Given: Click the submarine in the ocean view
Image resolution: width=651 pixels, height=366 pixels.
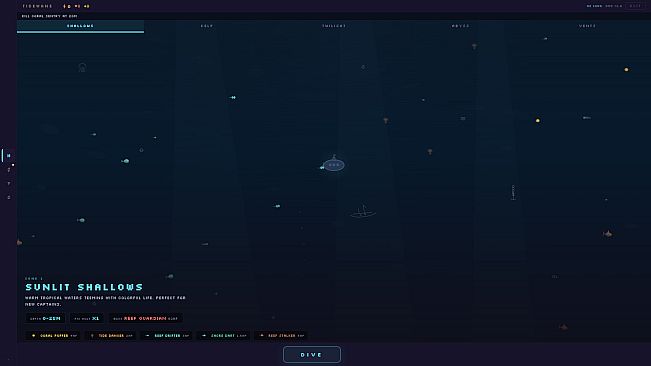Looking at the screenshot, I should point(333,164).
